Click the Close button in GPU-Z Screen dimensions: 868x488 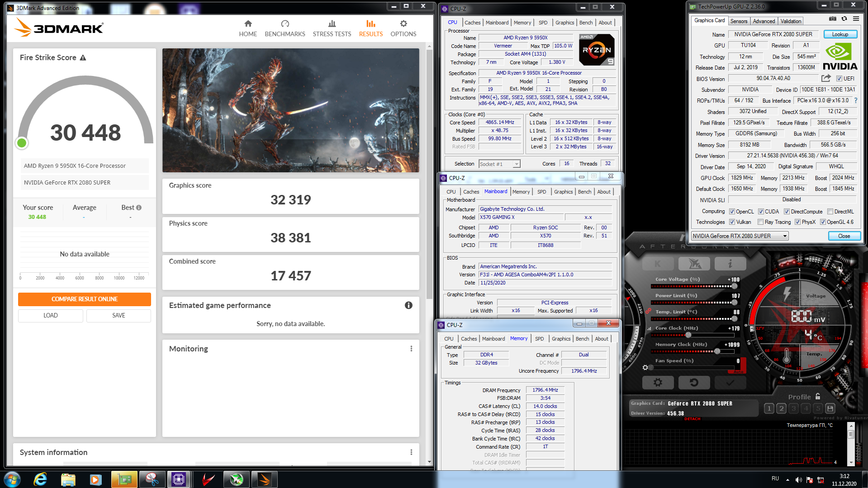[844, 236]
